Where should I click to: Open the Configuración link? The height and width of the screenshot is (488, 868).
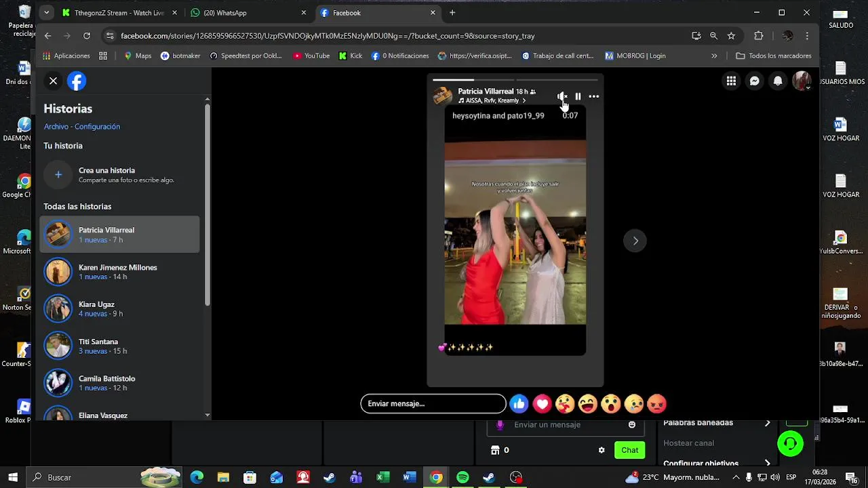click(x=97, y=127)
